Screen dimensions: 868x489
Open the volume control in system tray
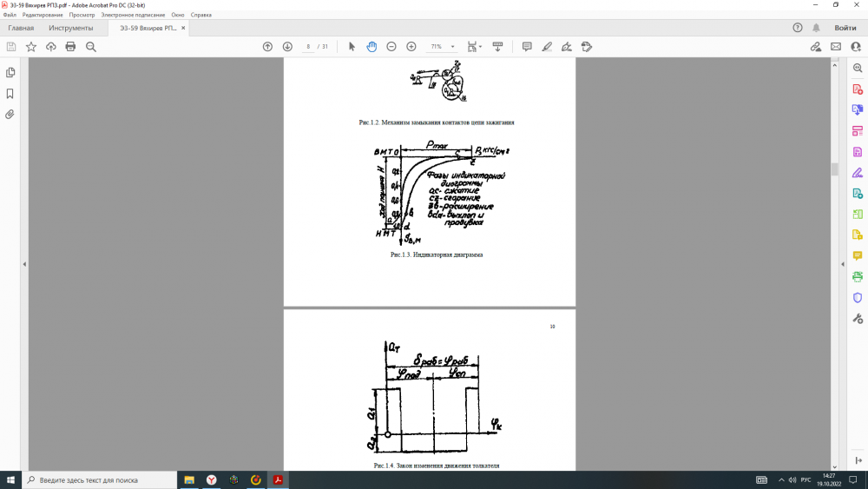(x=792, y=480)
